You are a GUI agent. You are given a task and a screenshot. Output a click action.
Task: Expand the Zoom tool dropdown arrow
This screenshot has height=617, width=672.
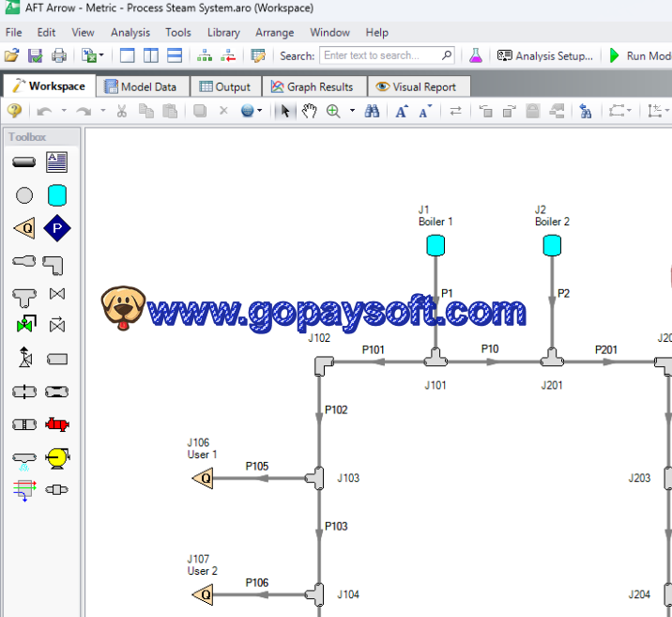coord(353,111)
